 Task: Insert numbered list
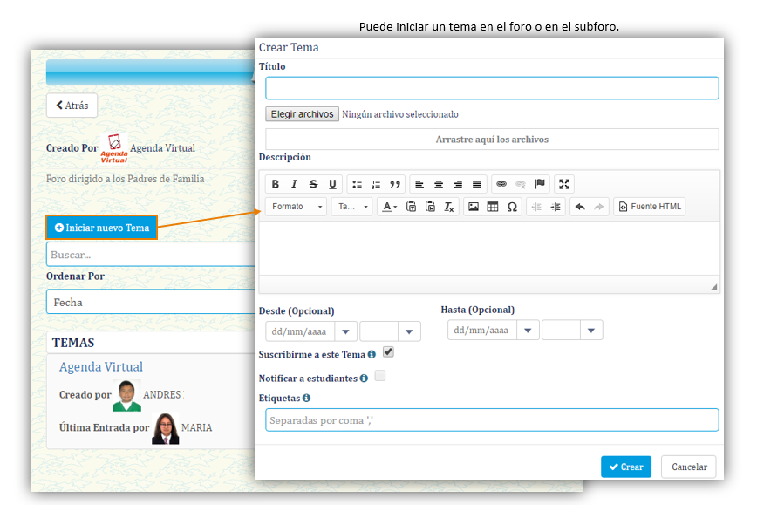[376, 184]
